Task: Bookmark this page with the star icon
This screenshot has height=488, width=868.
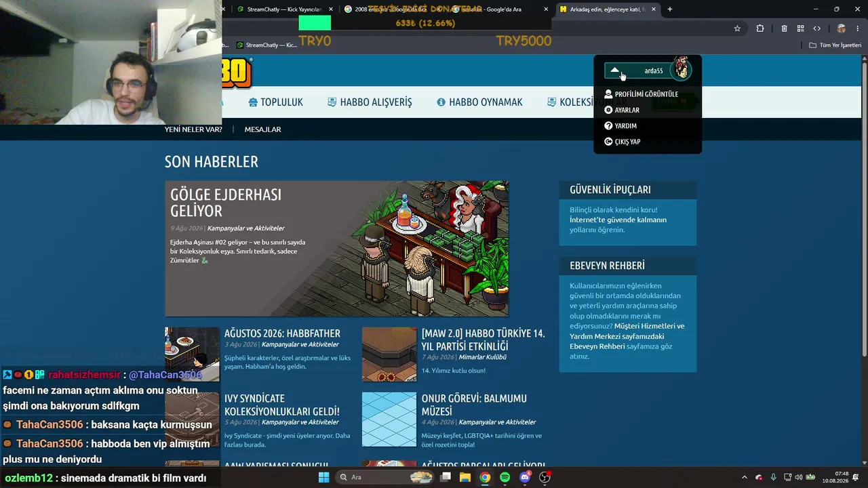Action: click(737, 28)
